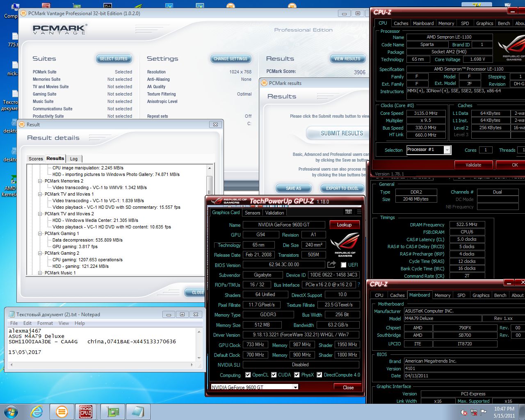Toggle the DirectCompute 4.0 checkbox
Viewport: 525px width, 420px height.
(x=320, y=374)
